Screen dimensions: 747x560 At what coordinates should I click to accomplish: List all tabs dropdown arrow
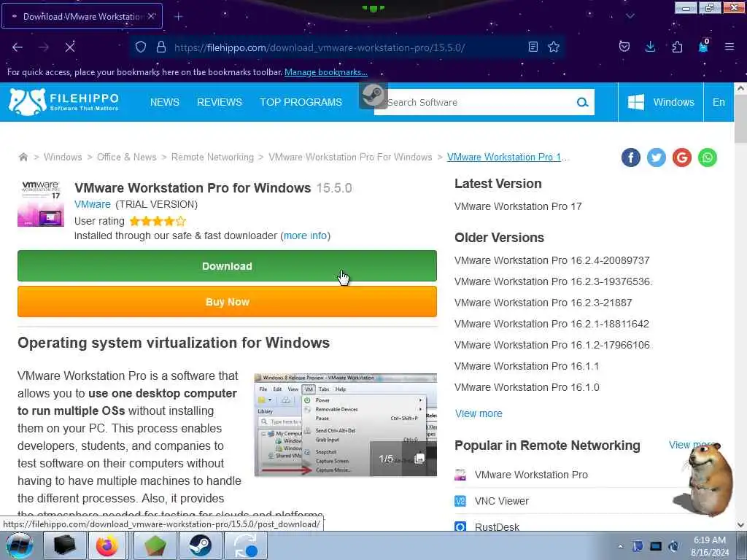click(630, 16)
